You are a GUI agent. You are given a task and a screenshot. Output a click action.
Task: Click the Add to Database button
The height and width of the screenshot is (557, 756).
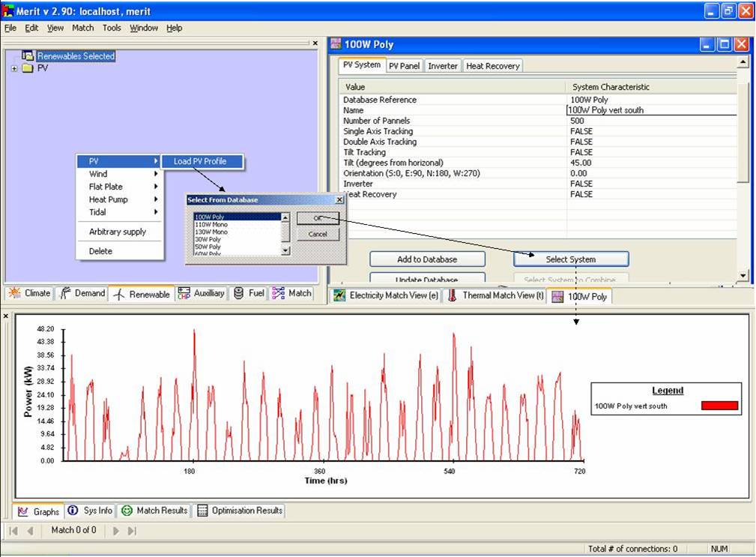427,259
